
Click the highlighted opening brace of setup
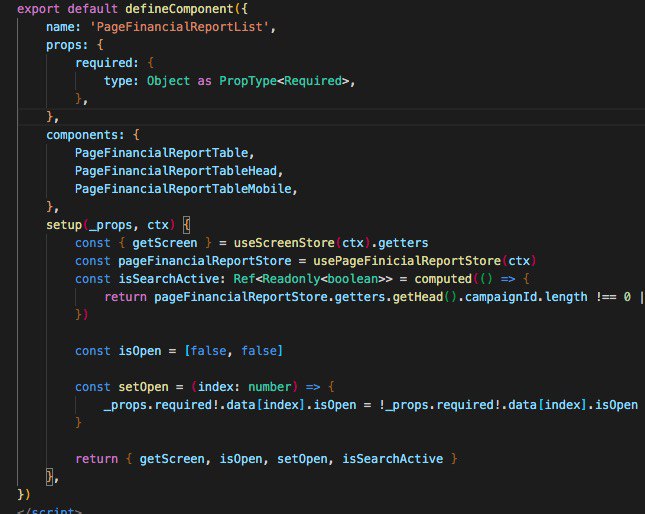click(x=186, y=225)
